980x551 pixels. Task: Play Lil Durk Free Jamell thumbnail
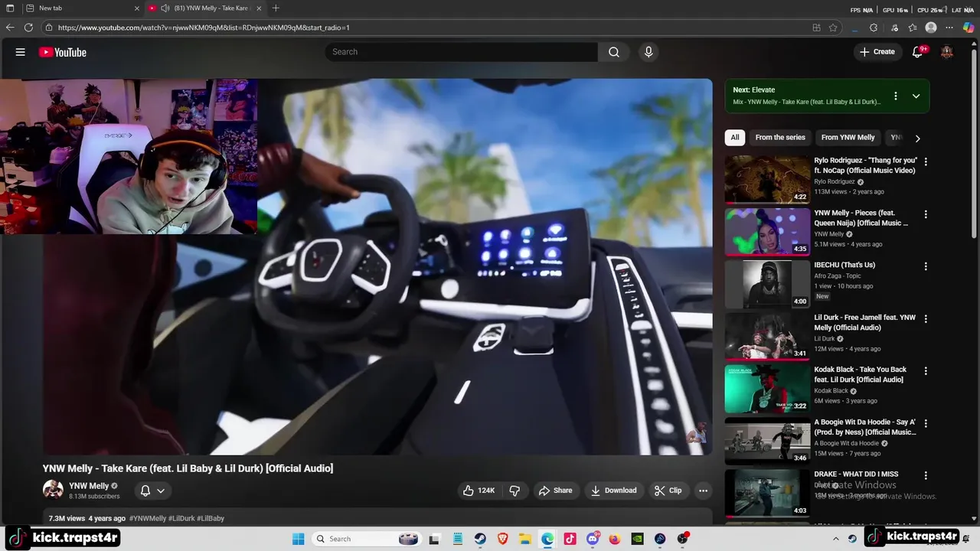pyautogui.click(x=767, y=336)
